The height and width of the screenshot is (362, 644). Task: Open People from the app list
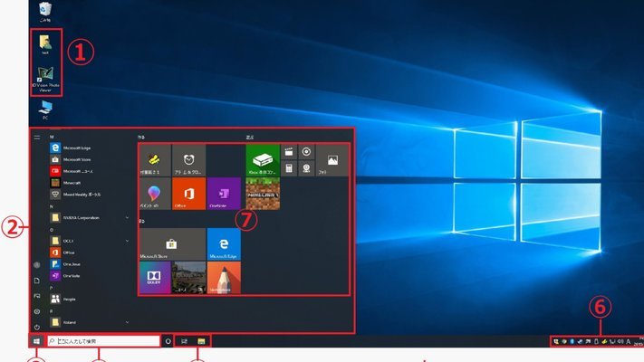click(63, 299)
